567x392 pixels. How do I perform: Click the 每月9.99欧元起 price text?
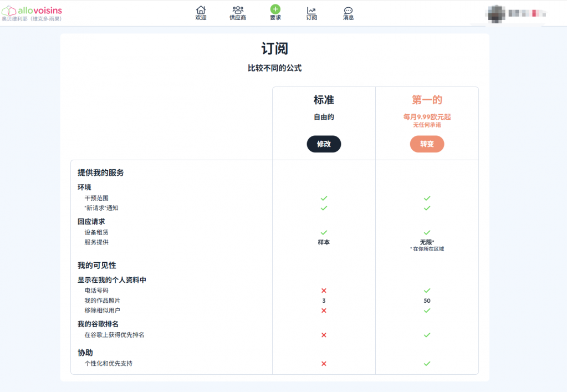[427, 117]
